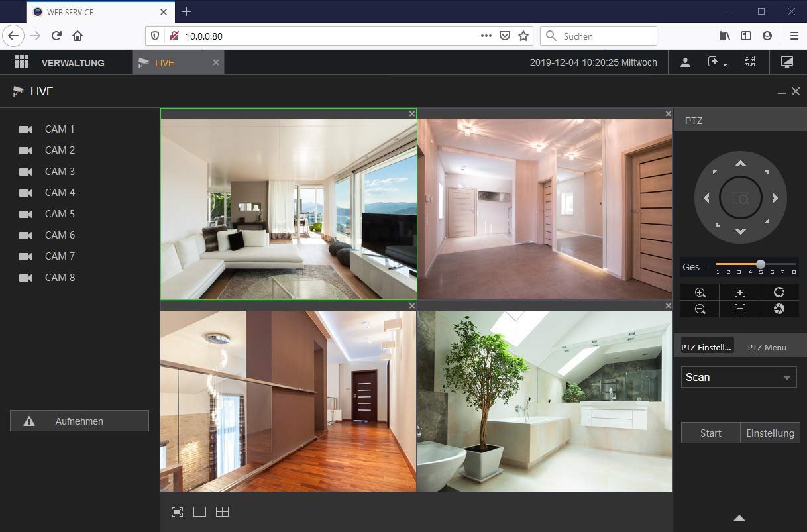Switch to single-view layout icon
This screenshot has height=532, width=807.
pyautogui.click(x=199, y=512)
